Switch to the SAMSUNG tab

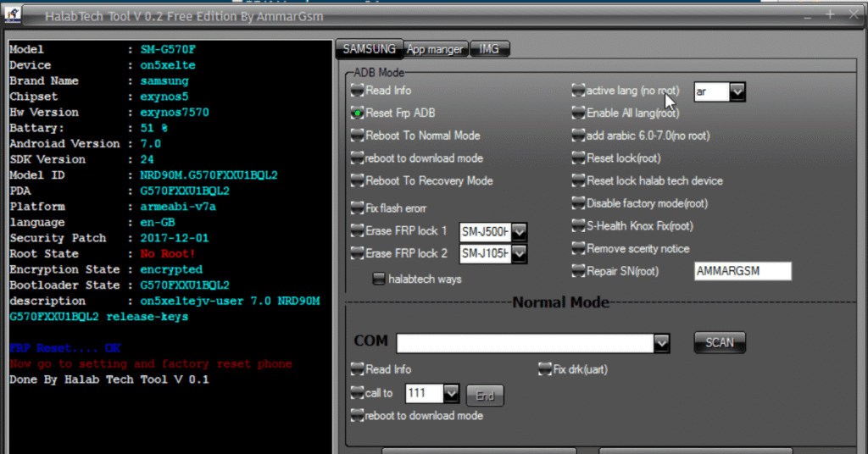pyautogui.click(x=370, y=48)
